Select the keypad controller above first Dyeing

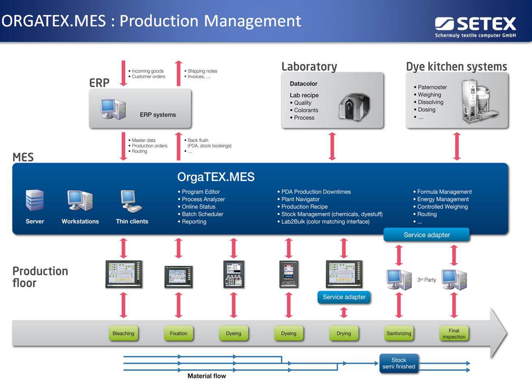click(x=234, y=274)
